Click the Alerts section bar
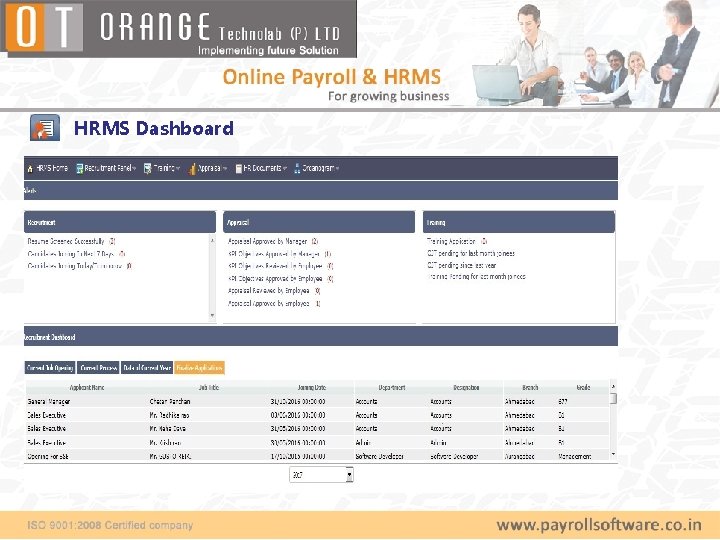720x540 pixels. [321, 191]
